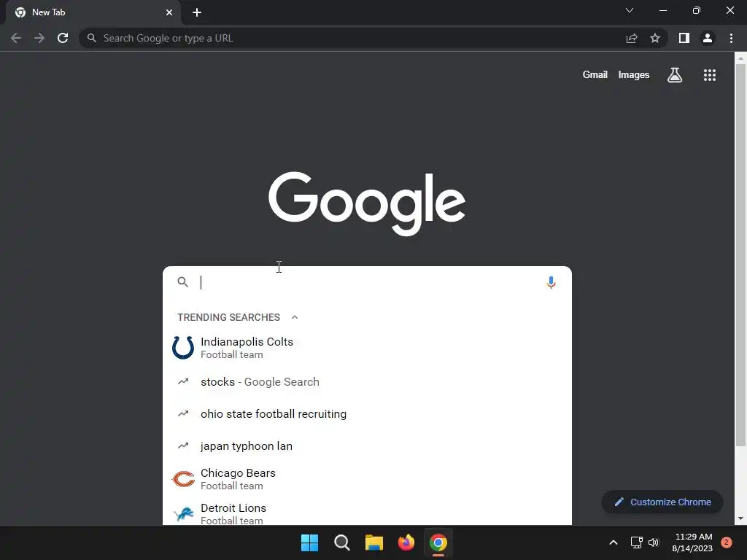Click the Google logo

[x=367, y=204]
